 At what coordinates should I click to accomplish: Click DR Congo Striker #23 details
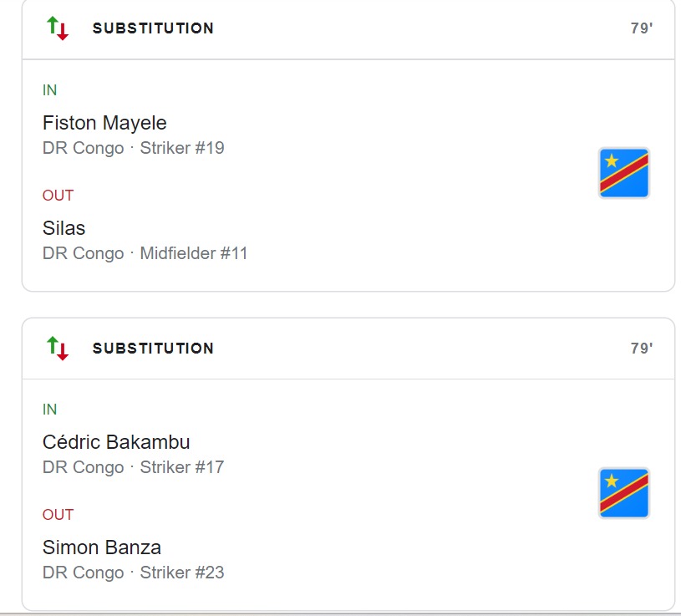(133, 573)
